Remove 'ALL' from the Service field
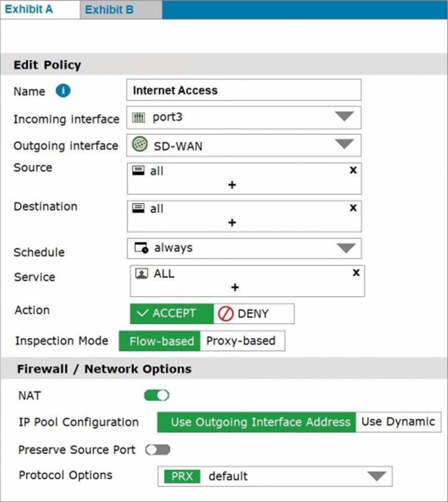This screenshot has height=502, width=448. point(356,272)
